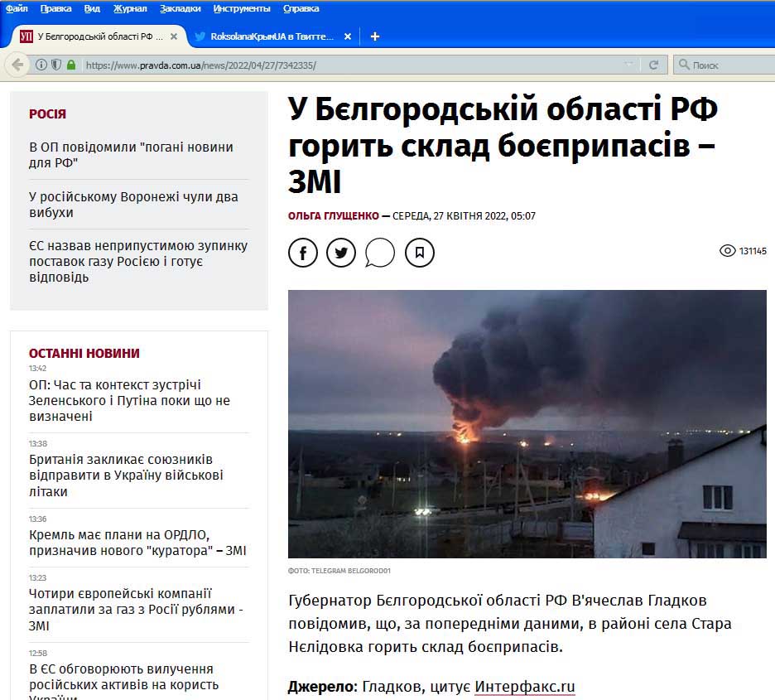The width and height of the screenshot is (775, 700).
Task: Click the Twitter bird tab favicon
Action: tap(200, 36)
